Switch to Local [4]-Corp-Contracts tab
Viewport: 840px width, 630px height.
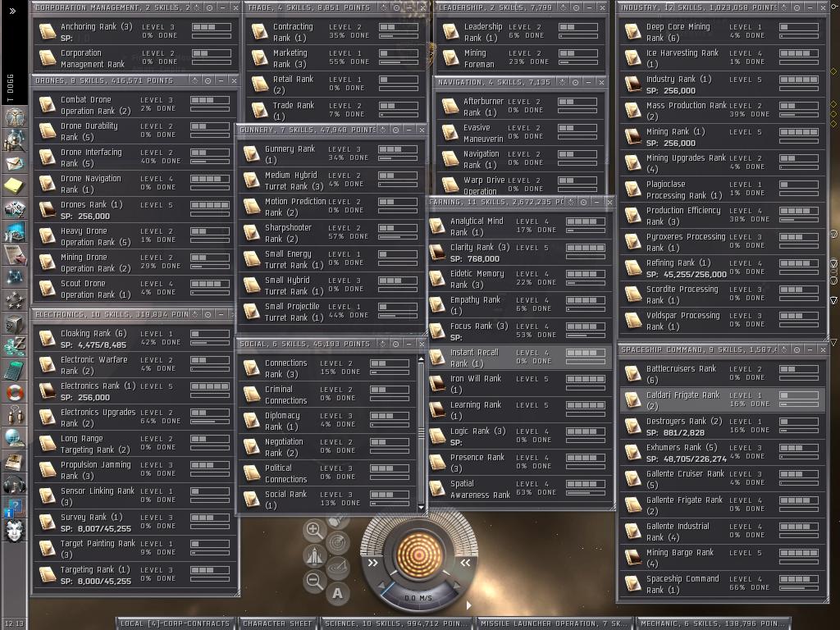tap(176, 623)
